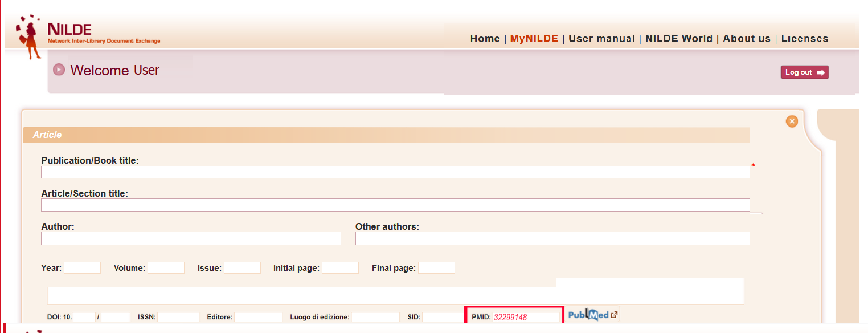Select the Author input field
868x333 pixels.
pos(191,238)
